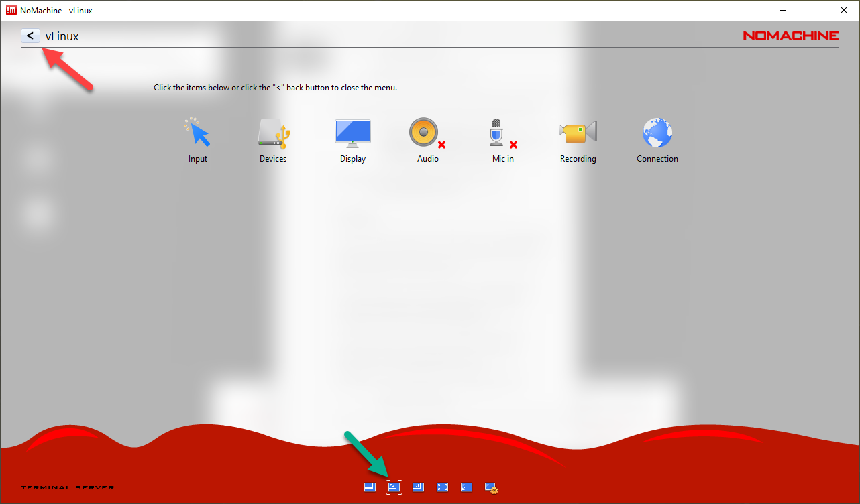Screen dimensions: 860x504
Task: Open the Display settings
Action: (x=353, y=141)
